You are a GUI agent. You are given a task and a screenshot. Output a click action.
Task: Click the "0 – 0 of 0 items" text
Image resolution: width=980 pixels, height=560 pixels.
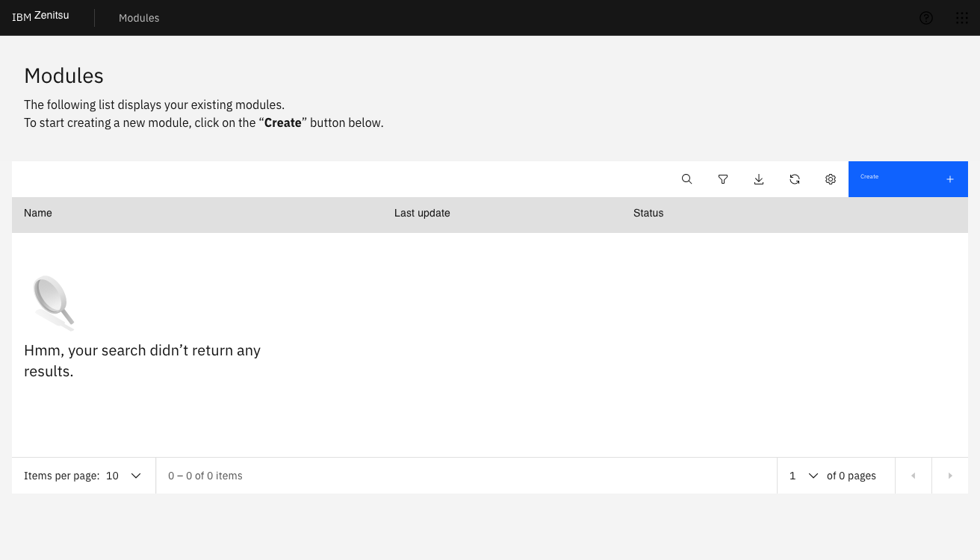pos(205,476)
